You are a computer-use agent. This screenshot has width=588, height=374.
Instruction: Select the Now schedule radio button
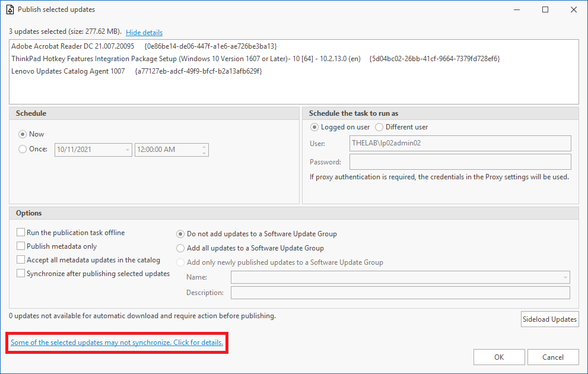23,134
